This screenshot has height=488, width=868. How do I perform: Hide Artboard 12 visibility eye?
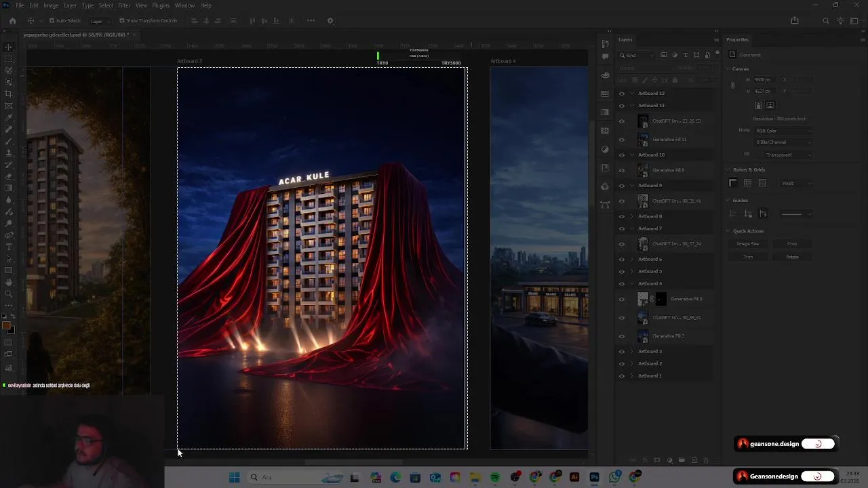coord(622,94)
